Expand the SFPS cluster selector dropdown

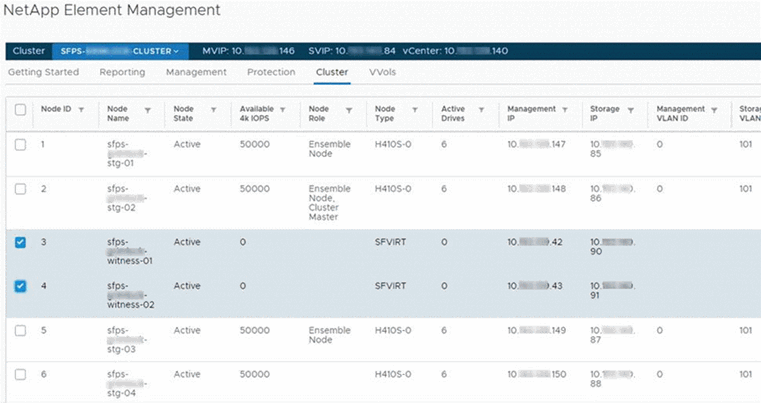click(x=120, y=51)
